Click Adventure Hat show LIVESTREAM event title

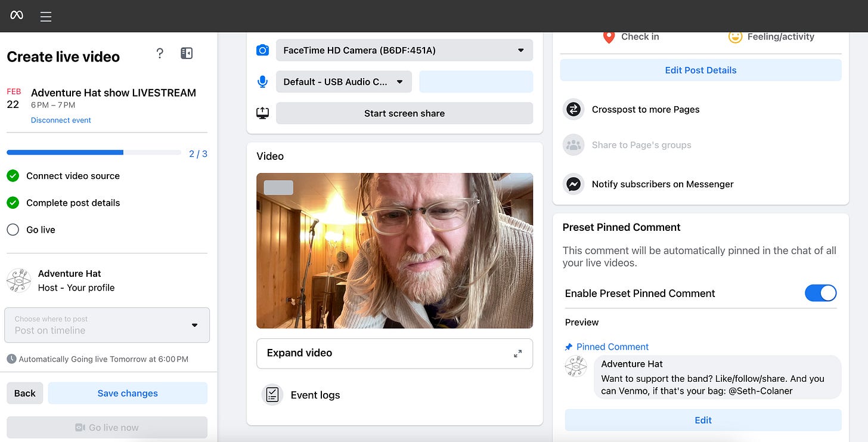[x=113, y=92]
